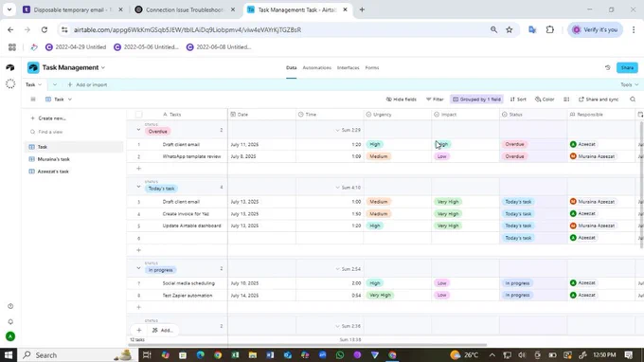Switch to the Data tab

(x=291, y=68)
